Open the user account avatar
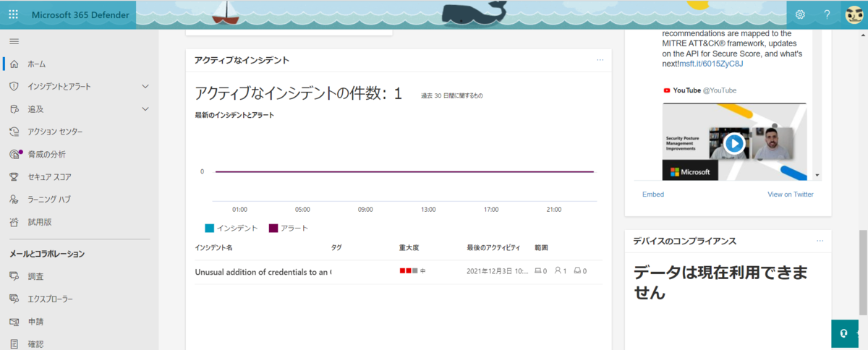Screen dimensions: 868x350 point(854,14)
